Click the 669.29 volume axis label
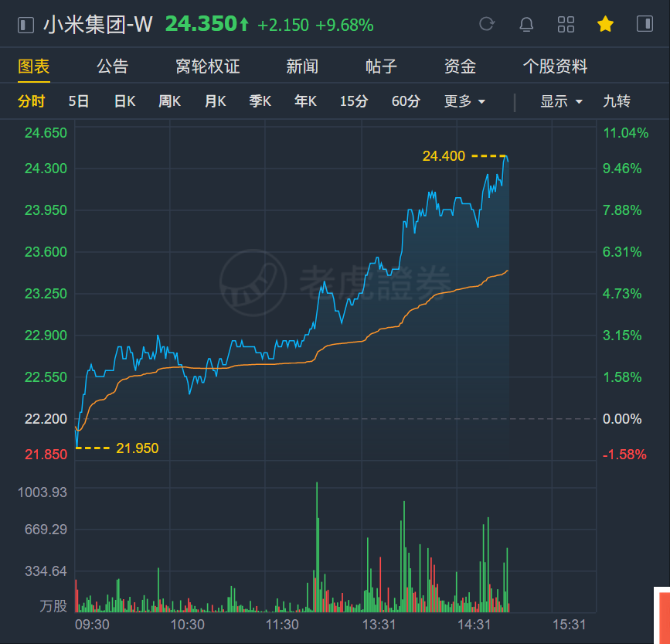 (46, 530)
